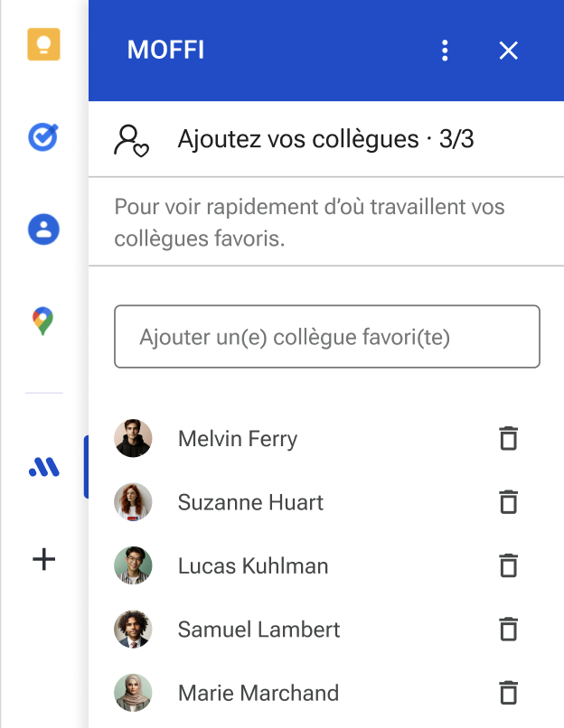The width and height of the screenshot is (564, 728).
Task: Remove Suzanne Huart with trash icon
Action: click(x=508, y=502)
